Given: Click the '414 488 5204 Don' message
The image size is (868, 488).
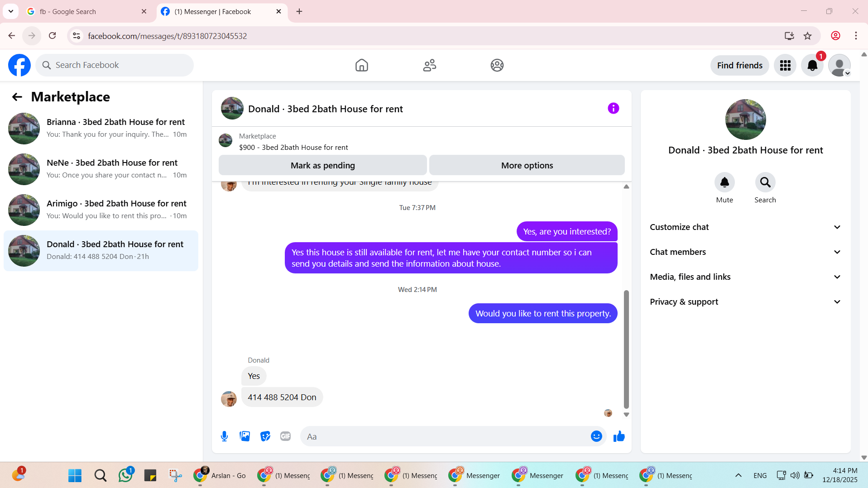Looking at the screenshot, I should pyautogui.click(x=282, y=397).
